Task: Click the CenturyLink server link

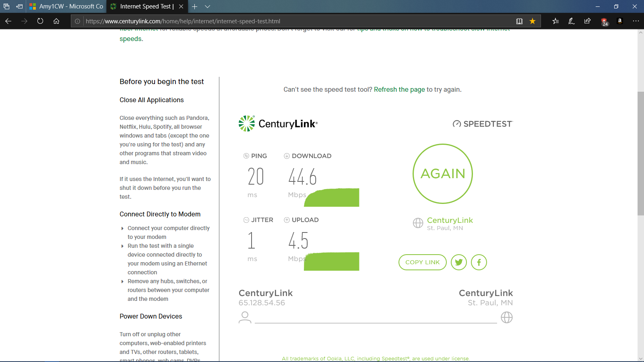Action: (450, 220)
